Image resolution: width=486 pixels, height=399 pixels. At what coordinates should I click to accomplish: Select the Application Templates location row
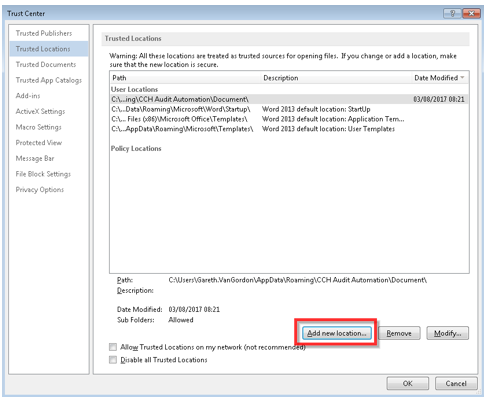pyautogui.click(x=289, y=119)
